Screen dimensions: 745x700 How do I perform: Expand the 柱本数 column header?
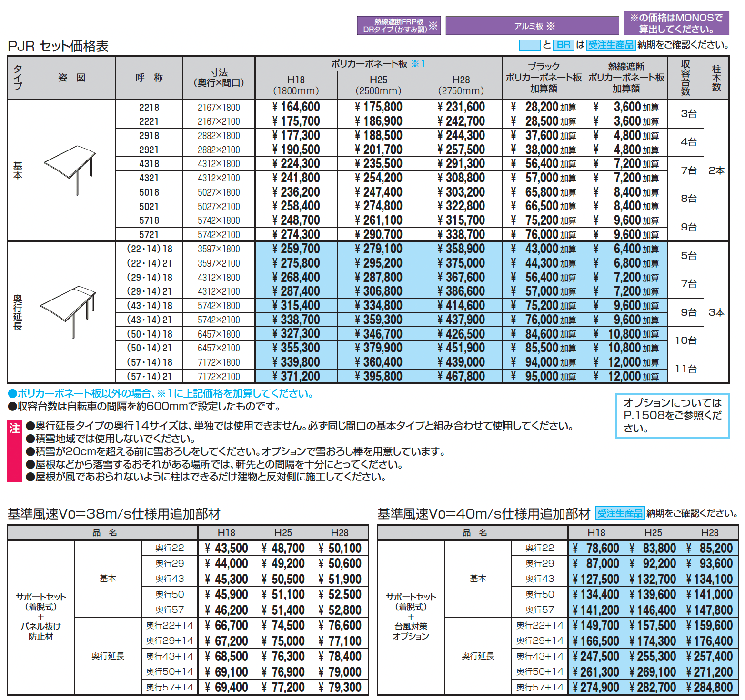(716, 77)
